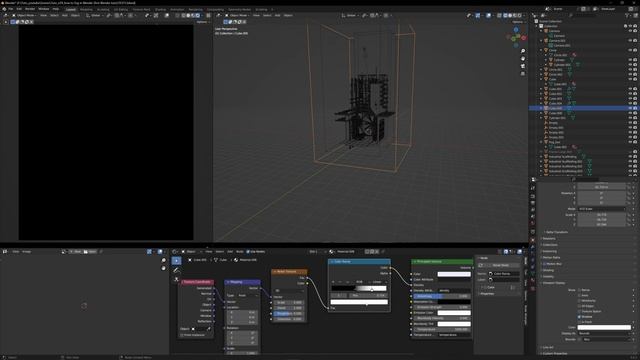
Task: Switch to the Modeling workspace tab
Action: coord(86,9)
